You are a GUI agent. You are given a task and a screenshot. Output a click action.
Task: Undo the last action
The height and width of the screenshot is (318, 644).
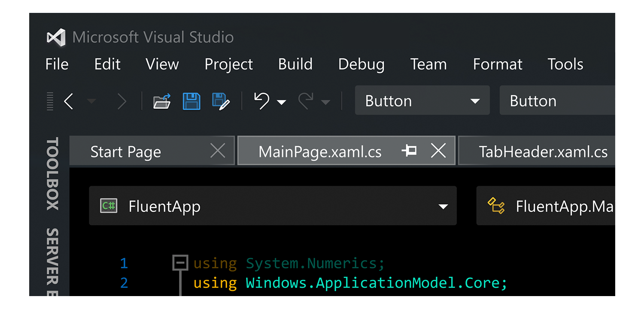261,101
